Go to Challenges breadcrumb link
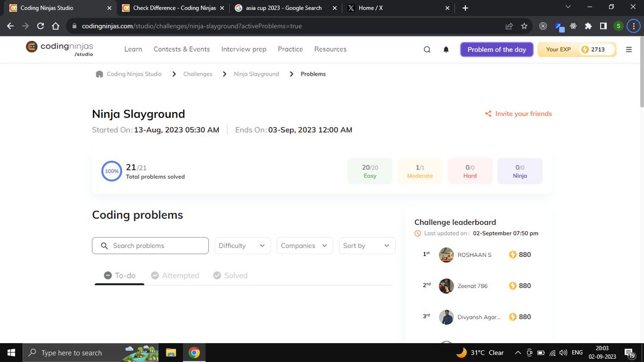644x362 pixels. [x=197, y=74]
